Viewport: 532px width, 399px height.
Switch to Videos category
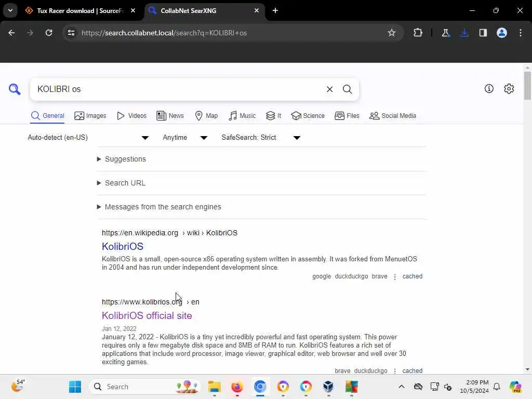point(131,116)
